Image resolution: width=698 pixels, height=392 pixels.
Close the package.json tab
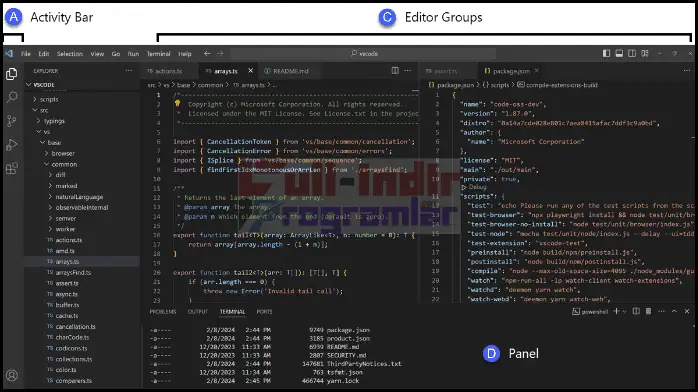pos(537,71)
